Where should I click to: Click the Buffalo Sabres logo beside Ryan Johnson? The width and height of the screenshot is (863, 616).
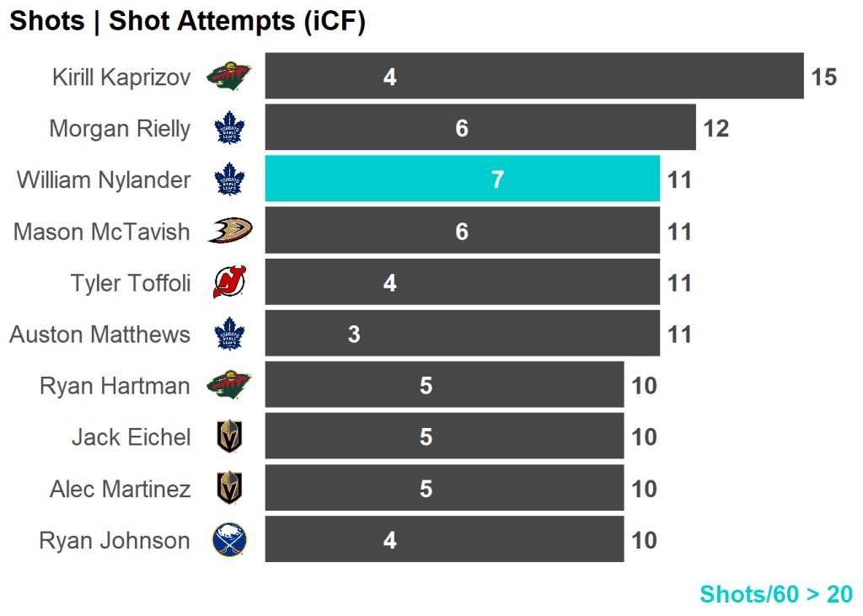[x=228, y=540]
